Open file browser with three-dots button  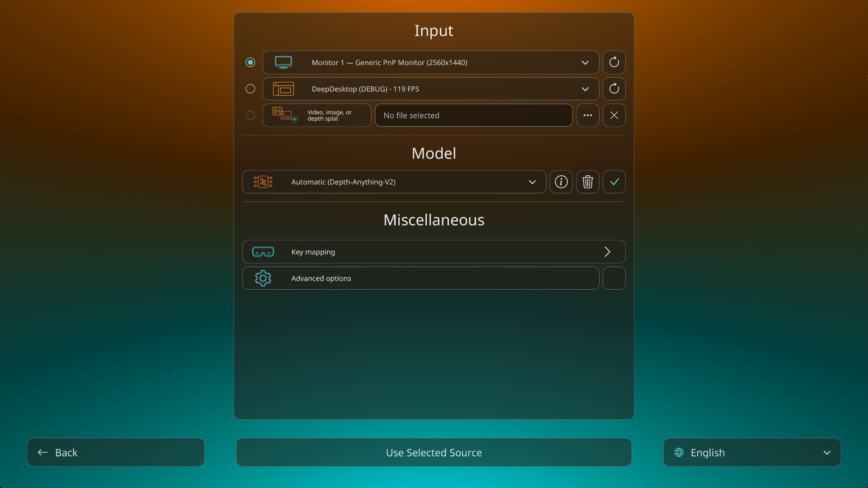pos(588,115)
